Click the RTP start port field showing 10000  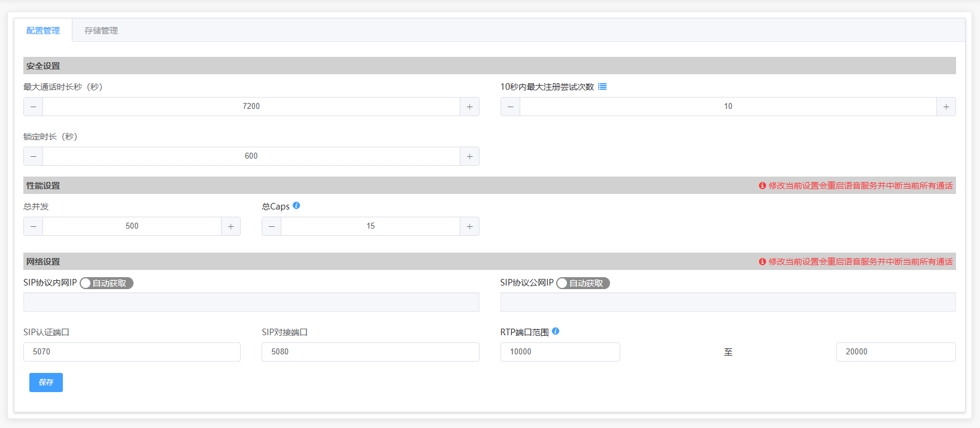560,352
